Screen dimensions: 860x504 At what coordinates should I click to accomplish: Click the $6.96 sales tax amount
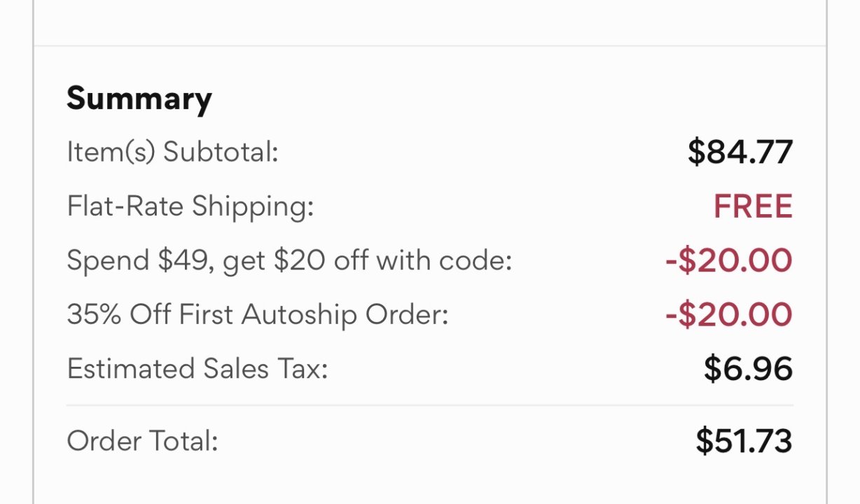click(747, 369)
